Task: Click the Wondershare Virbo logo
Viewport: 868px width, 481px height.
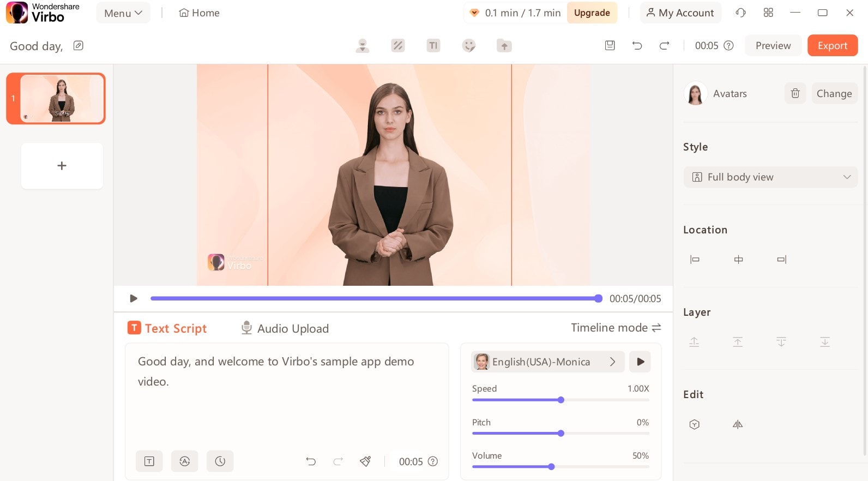Action: click(43, 13)
